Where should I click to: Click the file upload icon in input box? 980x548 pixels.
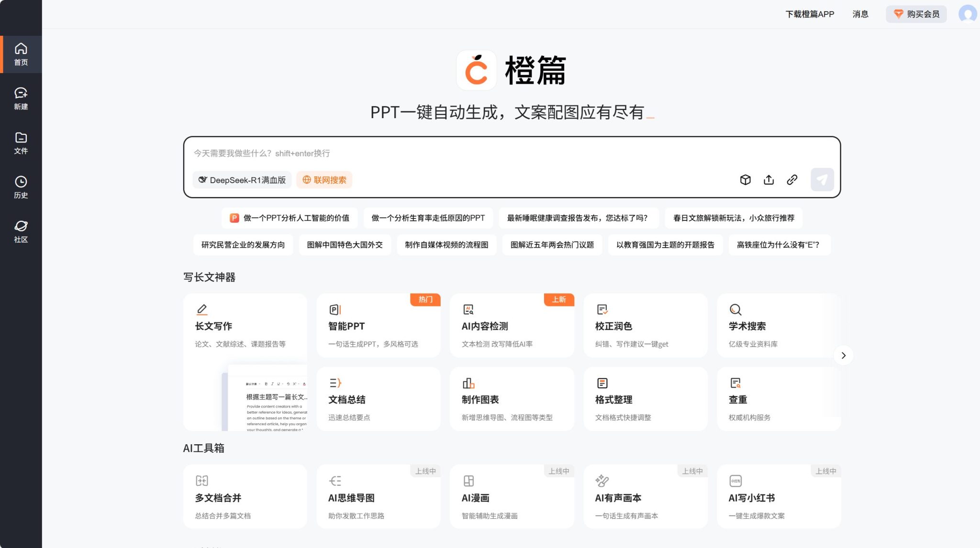click(768, 180)
